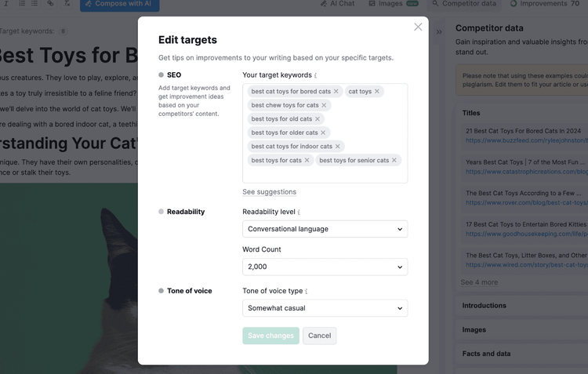Click the See suggestions link
The height and width of the screenshot is (374, 588).
[x=269, y=192]
